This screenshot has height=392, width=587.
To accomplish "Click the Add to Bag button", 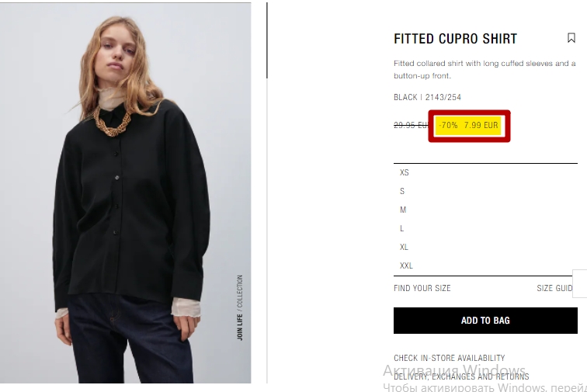I will click(485, 321).
